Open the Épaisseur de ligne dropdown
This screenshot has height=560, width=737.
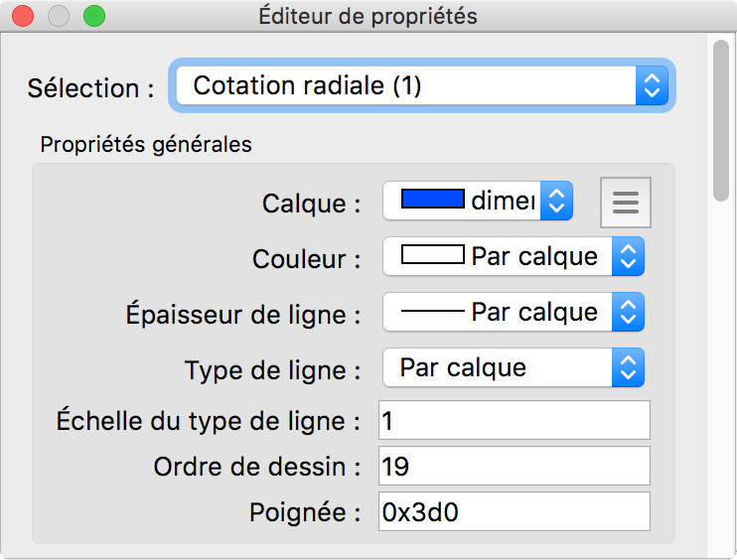(514, 313)
